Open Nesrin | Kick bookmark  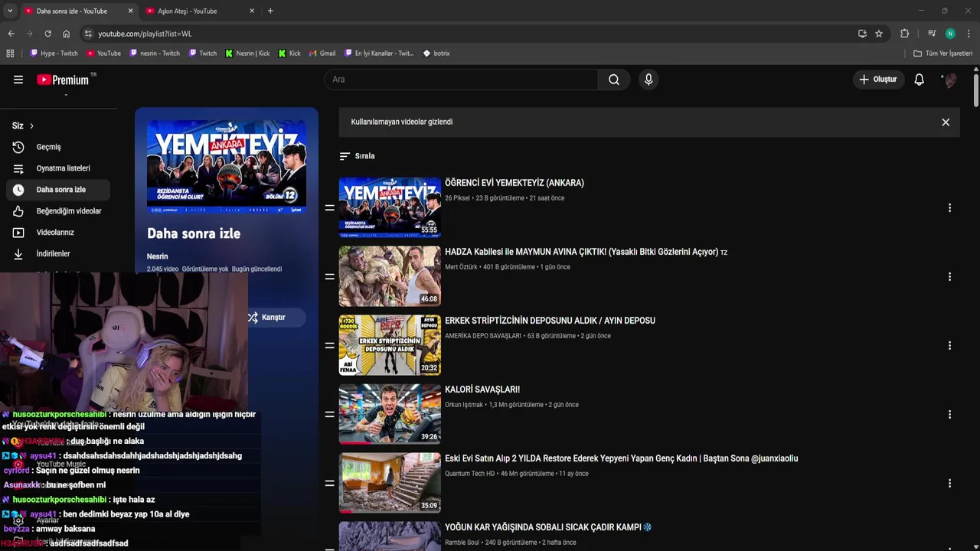[x=247, y=54]
